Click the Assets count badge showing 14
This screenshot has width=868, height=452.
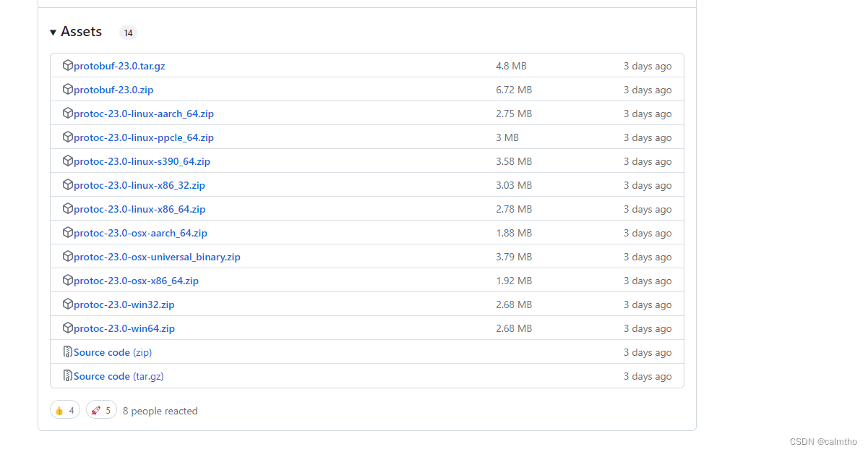pos(128,33)
